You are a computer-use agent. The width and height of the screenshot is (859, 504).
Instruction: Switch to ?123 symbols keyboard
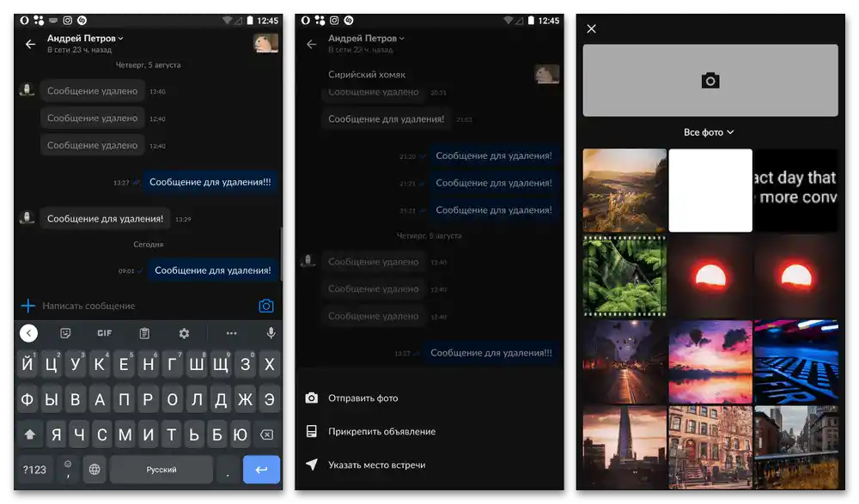point(34,470)
